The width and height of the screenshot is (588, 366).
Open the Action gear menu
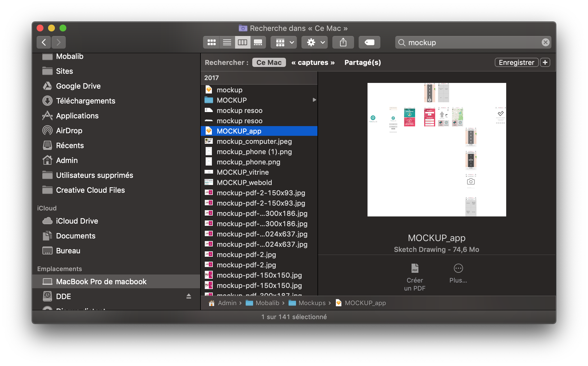(314, 42)
